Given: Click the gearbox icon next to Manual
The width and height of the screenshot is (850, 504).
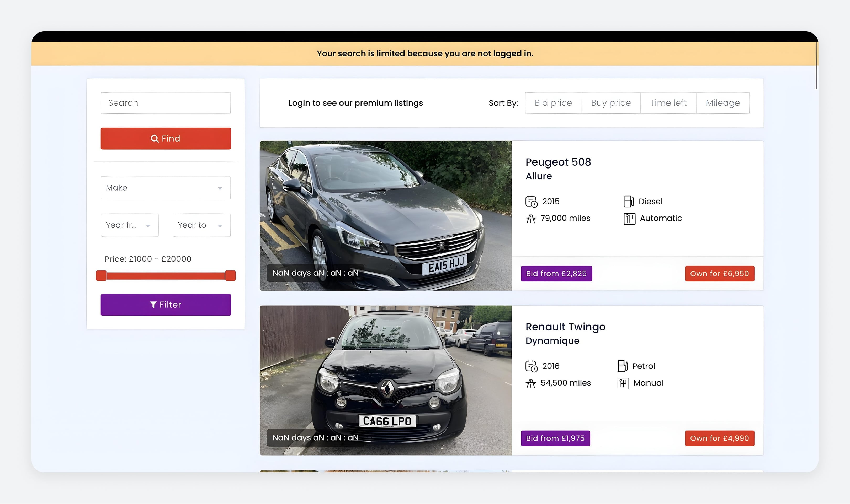Looking at the screenshot, I should [x=623, y=383].
